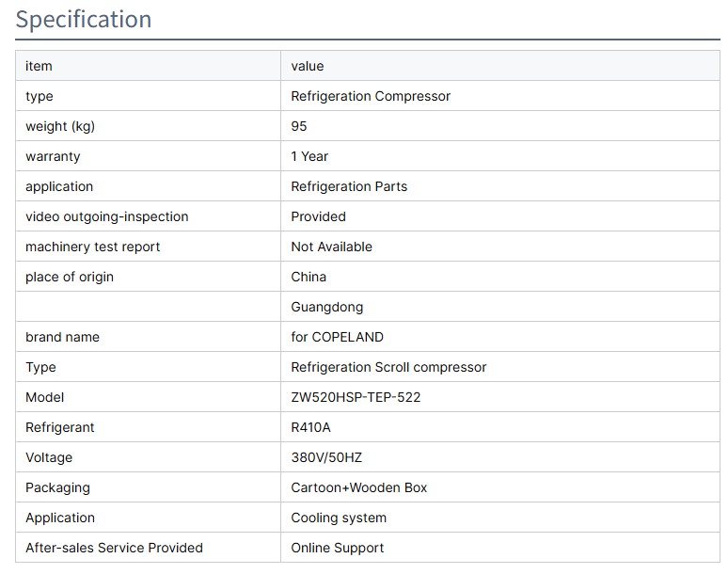Click the 'video outgoing-inspection' label

point(107,216)
